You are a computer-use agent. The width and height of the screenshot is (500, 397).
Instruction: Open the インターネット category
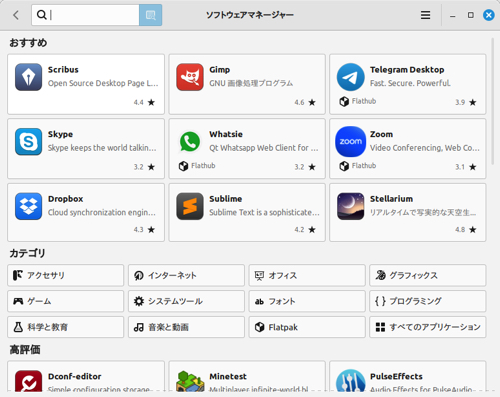pyautogui.click(x=186, y=275)
